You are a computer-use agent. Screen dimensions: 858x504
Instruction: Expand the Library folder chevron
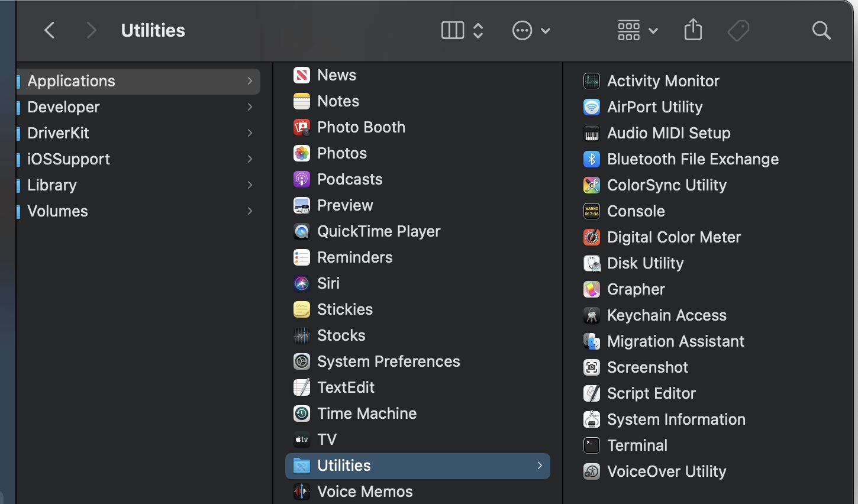tap(250, 185)
